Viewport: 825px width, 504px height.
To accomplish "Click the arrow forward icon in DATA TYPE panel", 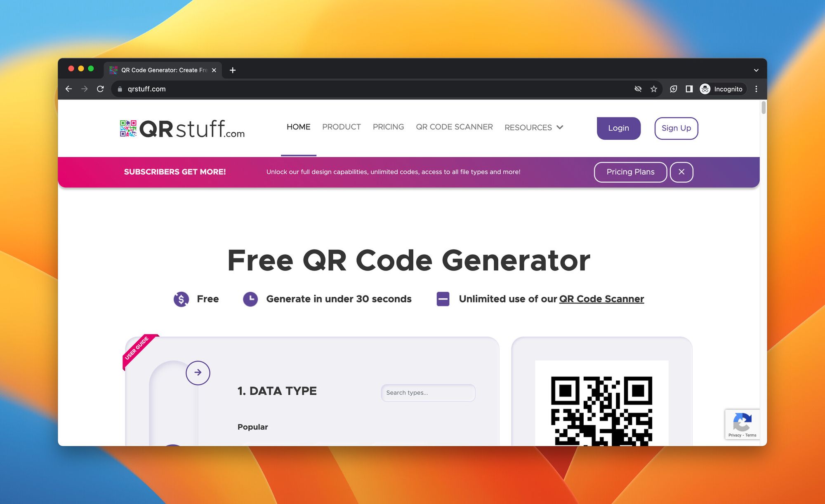I will tap(198, 372).
